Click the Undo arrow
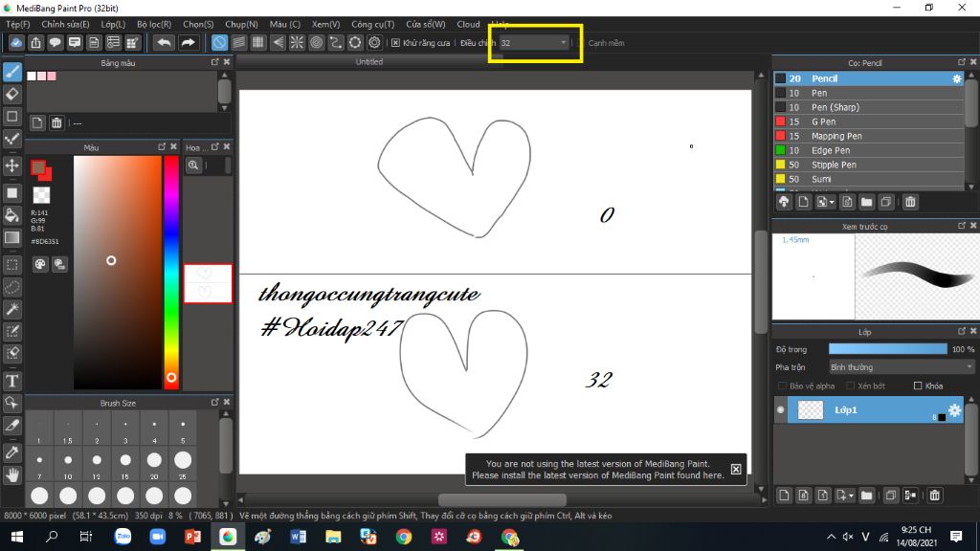The width and height of the screenshot is (980, 551). click(x=164, y=42)
